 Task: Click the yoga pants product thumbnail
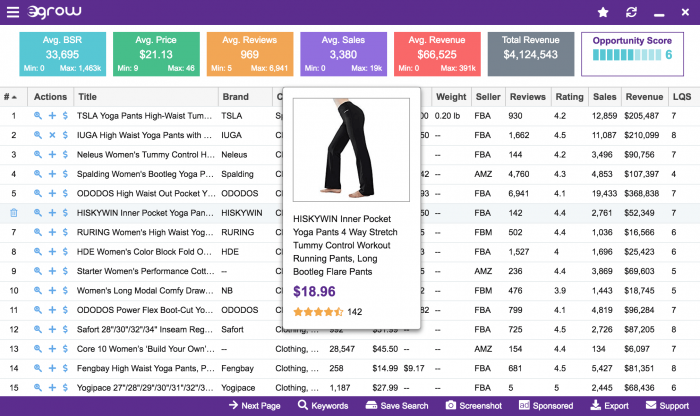351,150
